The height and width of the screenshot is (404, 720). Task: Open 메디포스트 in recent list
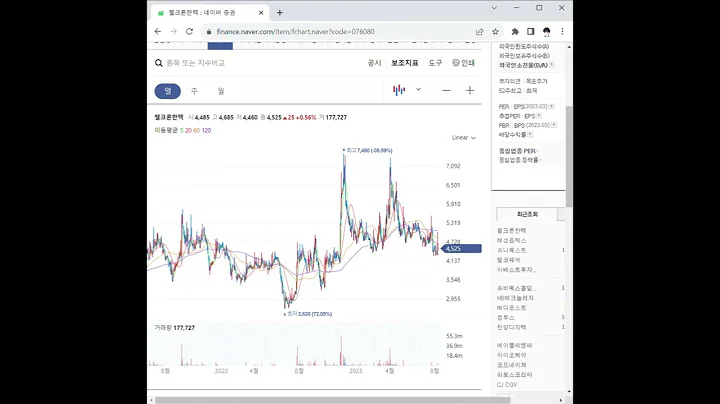click(x=512, y=308)
